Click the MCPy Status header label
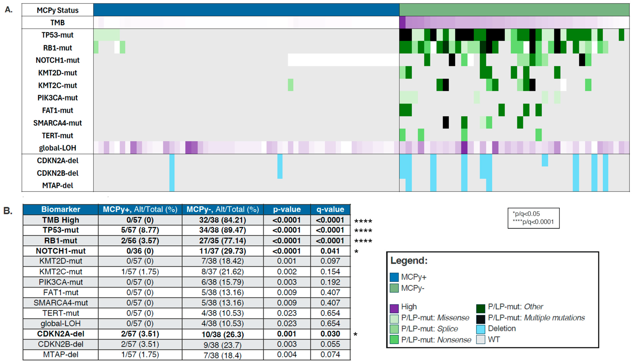 point(57,10)
